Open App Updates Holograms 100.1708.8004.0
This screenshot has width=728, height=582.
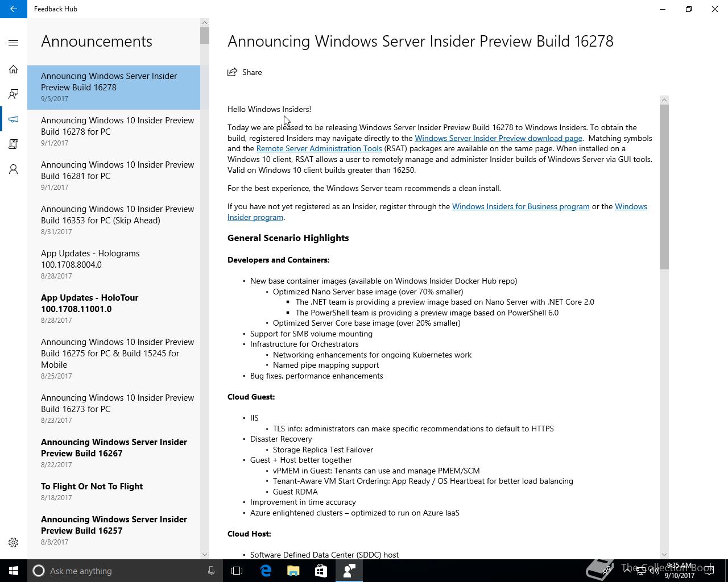click(x=114, y=265)
